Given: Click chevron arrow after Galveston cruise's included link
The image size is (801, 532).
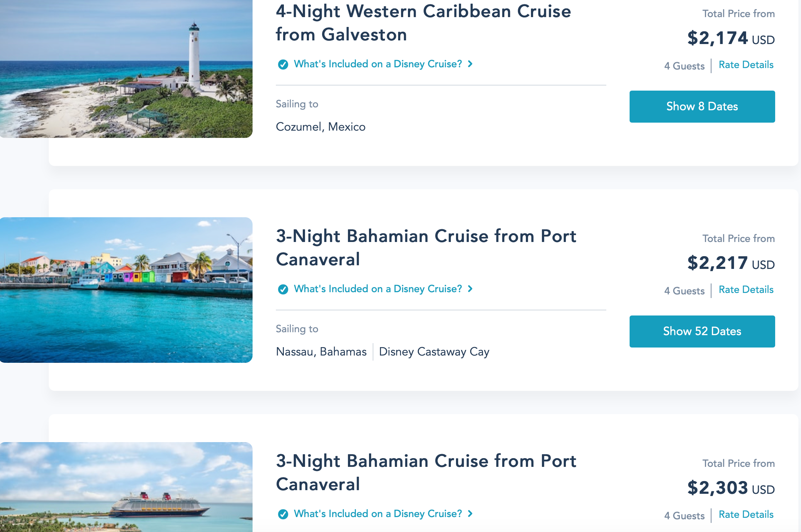Looking at the screenshot, I should pyautogui.click(x=470, y=64).
